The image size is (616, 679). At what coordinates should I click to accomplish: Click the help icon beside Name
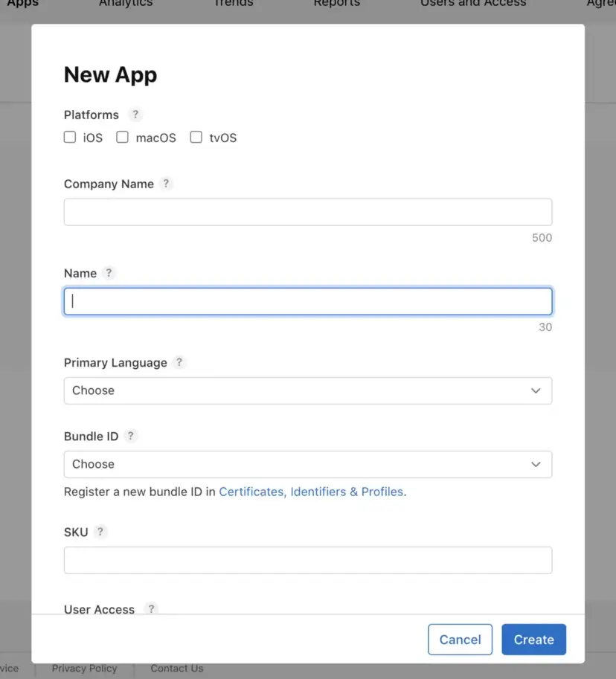click(109, 273)
